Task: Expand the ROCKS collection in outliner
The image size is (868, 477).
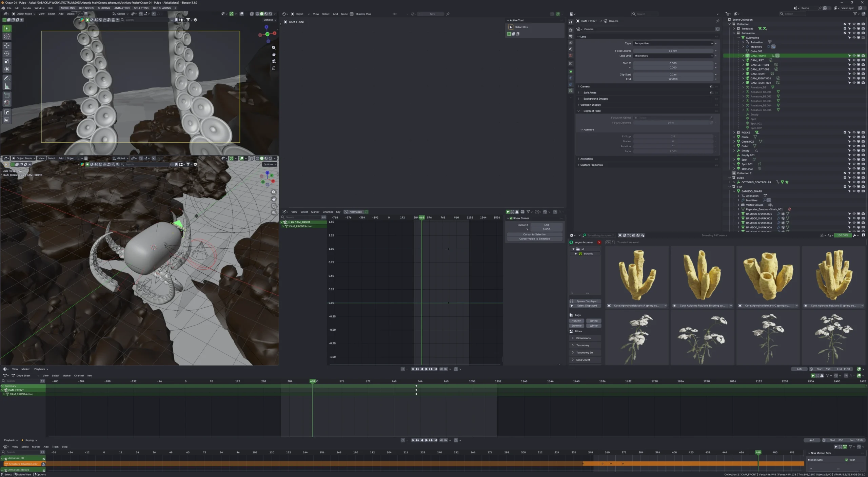Action: click(734, 132)
